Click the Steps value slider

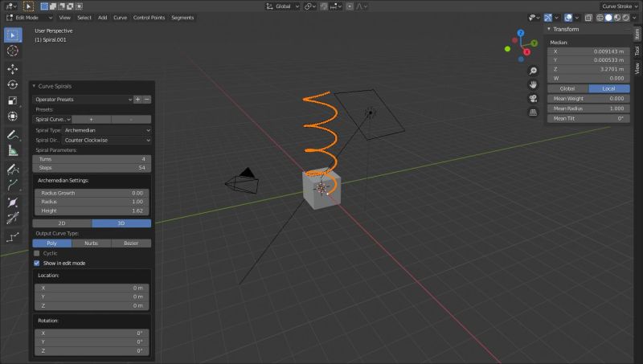(x=92, y=168)
